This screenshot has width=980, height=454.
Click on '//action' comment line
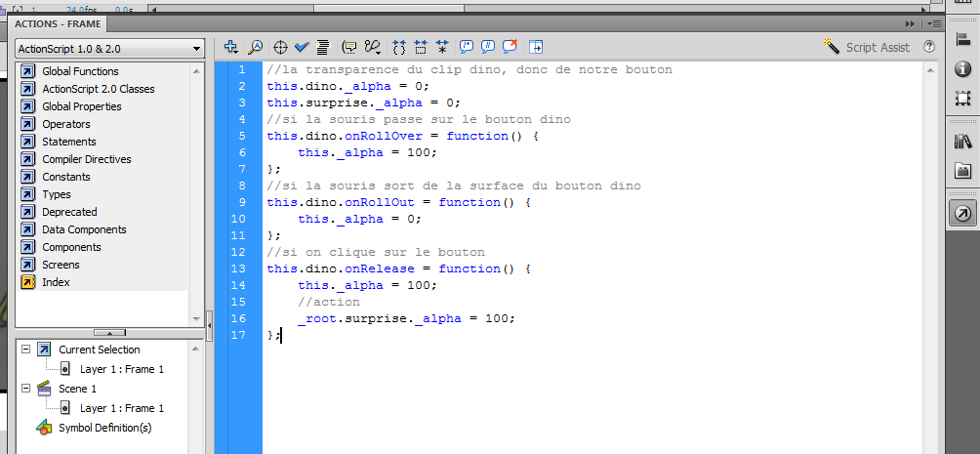click(x=329, y=302)
